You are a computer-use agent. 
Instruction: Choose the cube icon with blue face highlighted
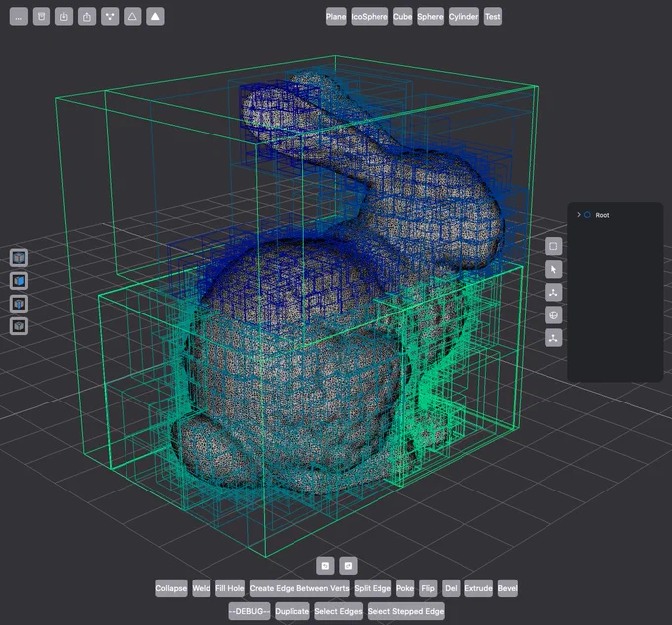(19, 281)
